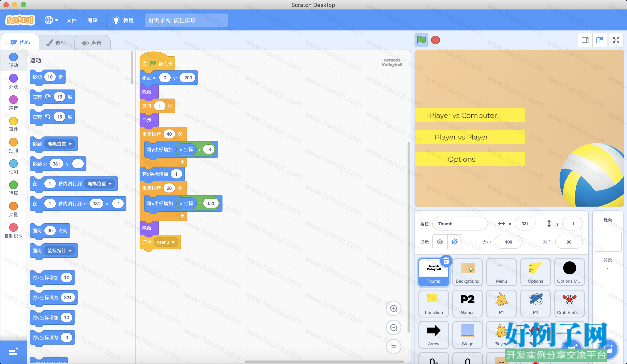
Task: Click the green flag to start the project
Action: [421, 40]
